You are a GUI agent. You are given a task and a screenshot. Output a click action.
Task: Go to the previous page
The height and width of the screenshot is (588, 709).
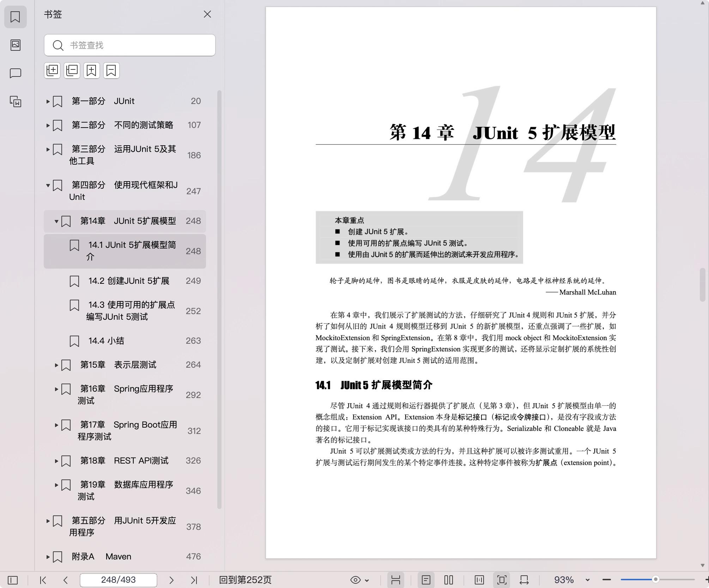[65, 580]
